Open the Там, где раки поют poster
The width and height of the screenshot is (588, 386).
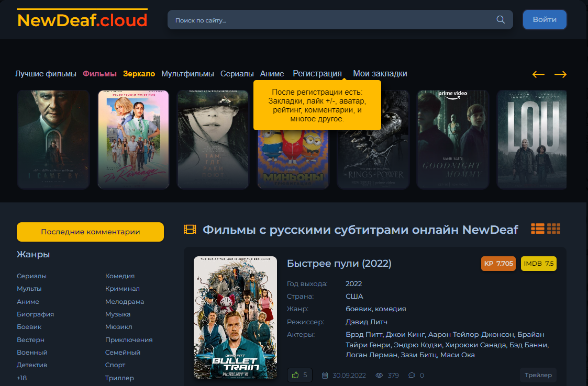pos(213,140)
